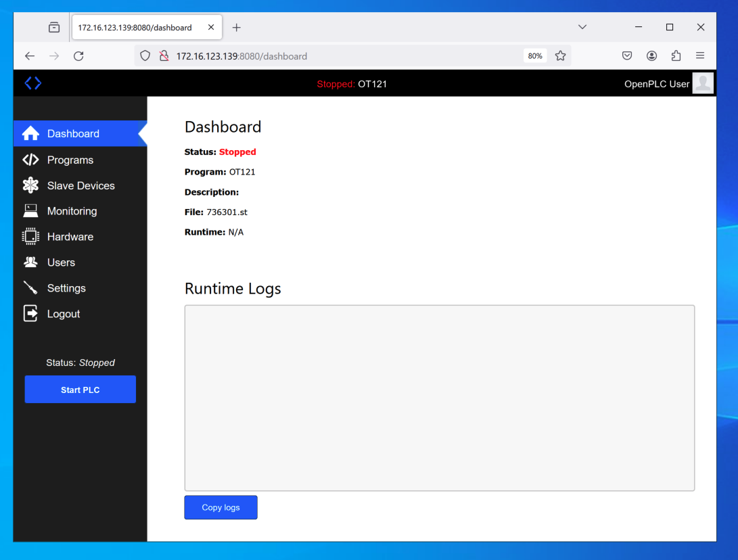Start the PLC with Start PLC button
738x560 pixels.
pos(80,389)
